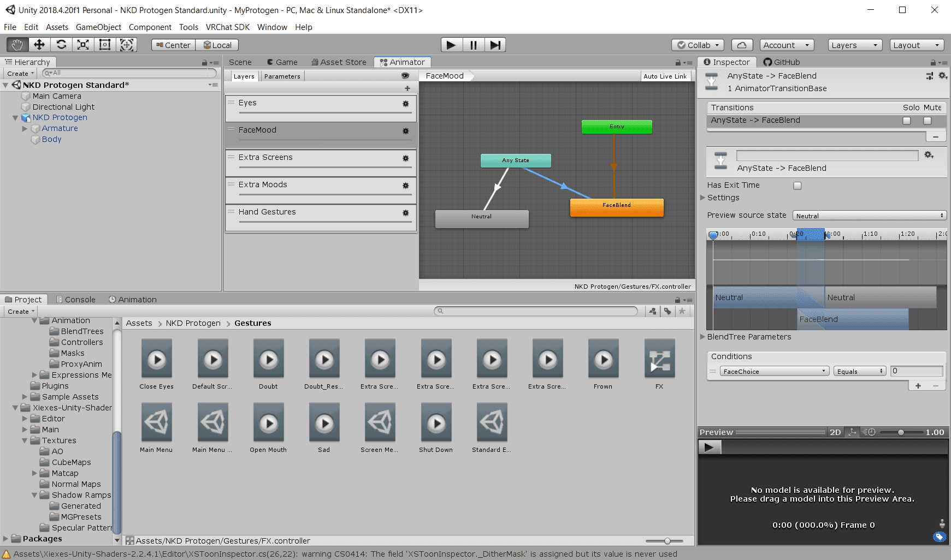Viewport: 951px width, 560px height.
Task: Toggle the animator panel eye icon
Action: [405, 76]
